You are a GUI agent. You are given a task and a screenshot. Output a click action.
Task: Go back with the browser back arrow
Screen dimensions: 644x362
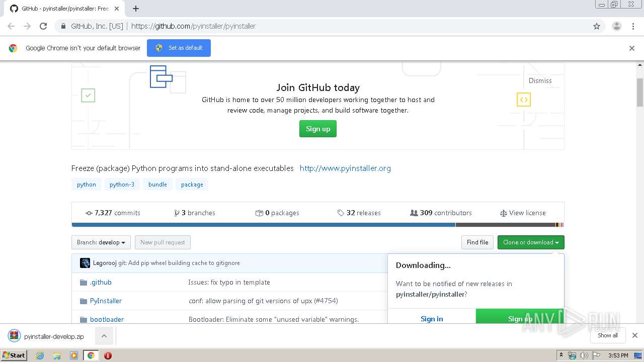click(11, 26)
